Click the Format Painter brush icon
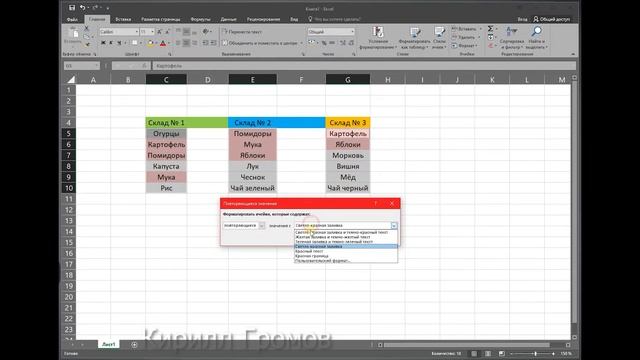Image resolution: width=640 pixels, height=360 pixels. click(x=87, y=44)
